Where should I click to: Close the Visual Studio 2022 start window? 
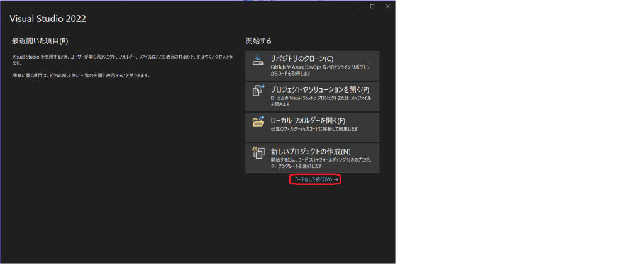pos(387,6)
